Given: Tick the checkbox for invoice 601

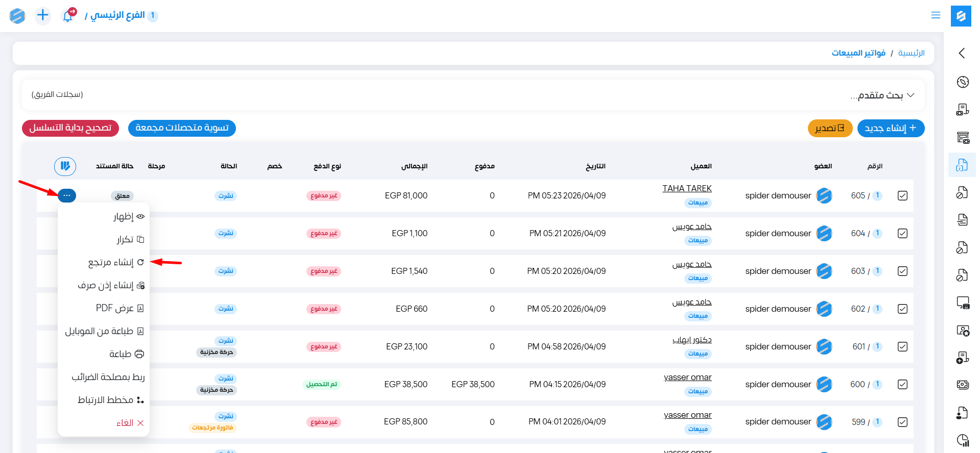Looking at the screenshot, I should pyautogui.click(x=902, y=346).
